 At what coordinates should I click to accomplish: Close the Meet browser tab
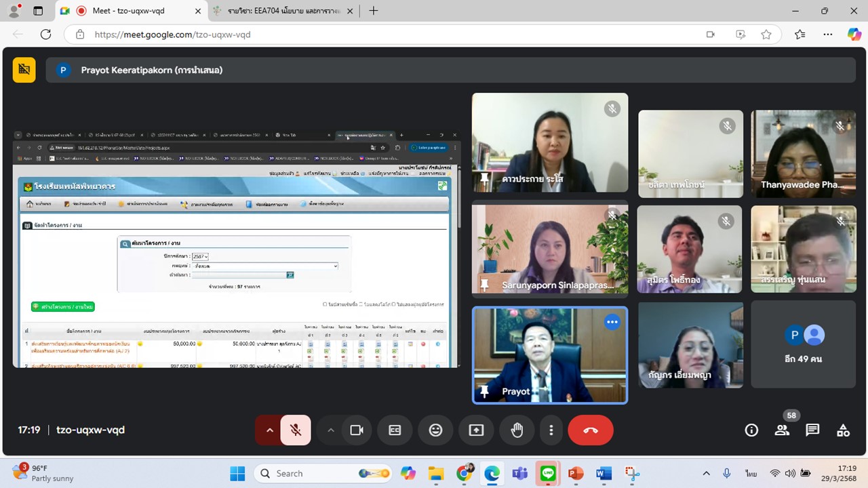[x=197, y=11]
